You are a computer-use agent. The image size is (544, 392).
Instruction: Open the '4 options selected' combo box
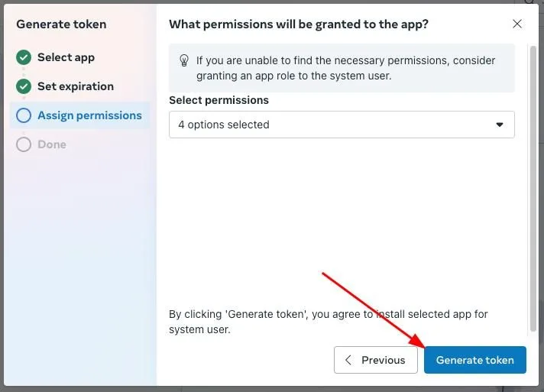(342, 125)
